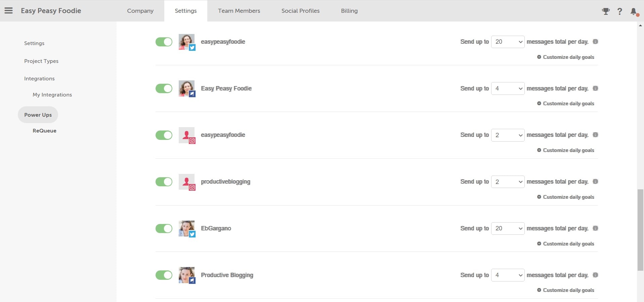Click the Productive Blogging profile name
The image size is (644, 302).
point(227,275)
